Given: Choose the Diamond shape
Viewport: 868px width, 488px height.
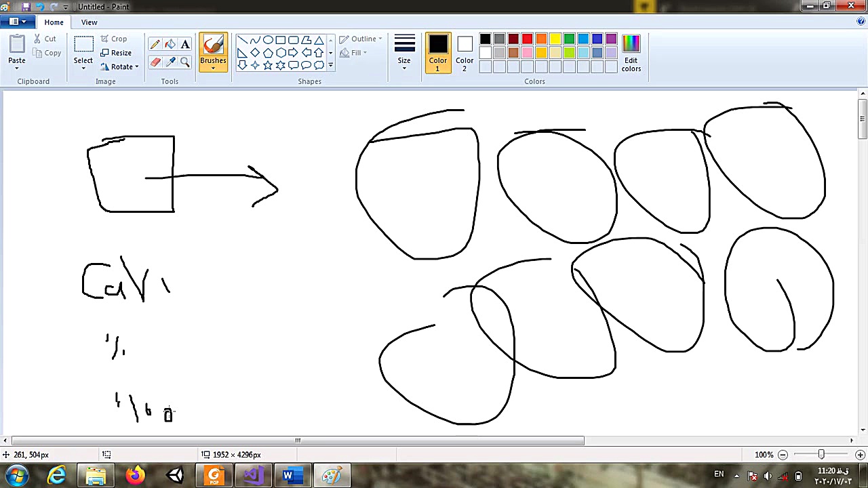Looking at the screenshot, I should pos(255,53).
